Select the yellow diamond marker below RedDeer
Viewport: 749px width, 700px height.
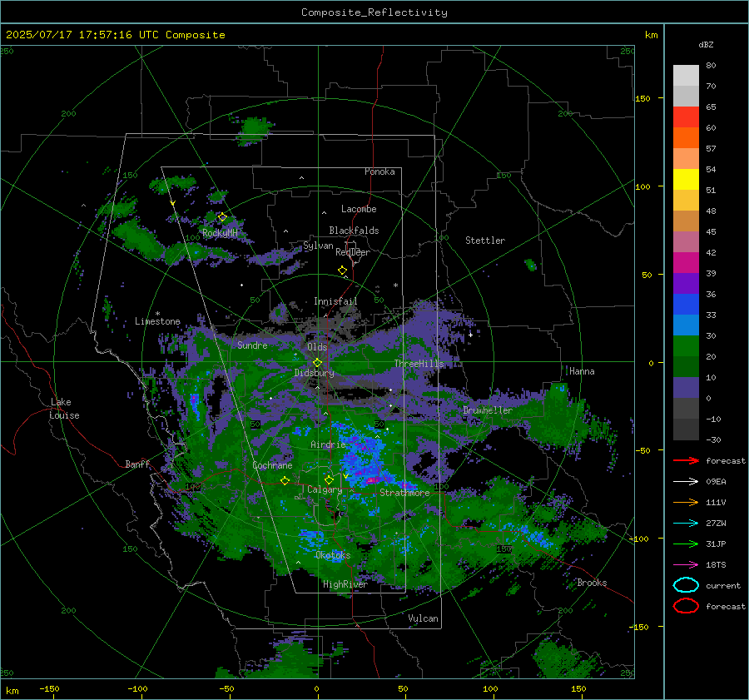click(x=342, y=271)
